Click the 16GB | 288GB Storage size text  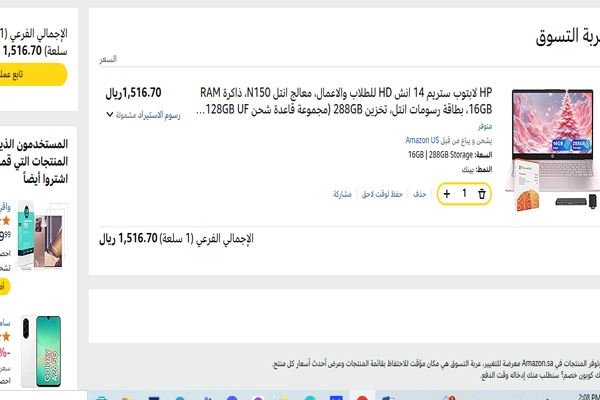(x=440, y=155)
